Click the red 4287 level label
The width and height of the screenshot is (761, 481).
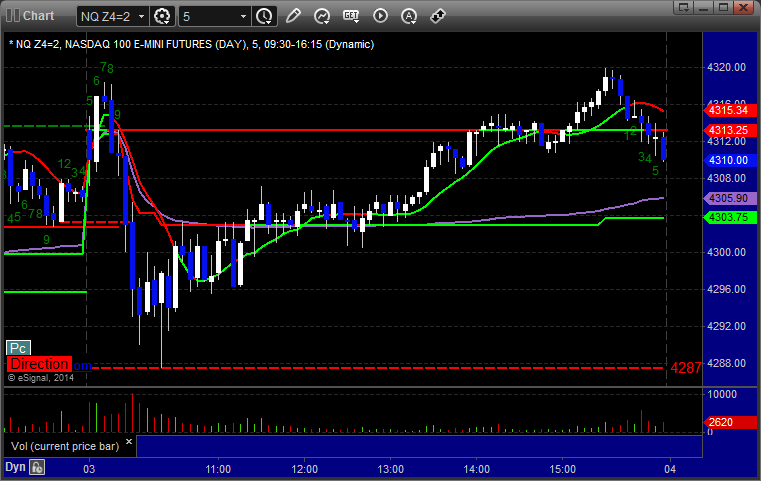point(686,368)
